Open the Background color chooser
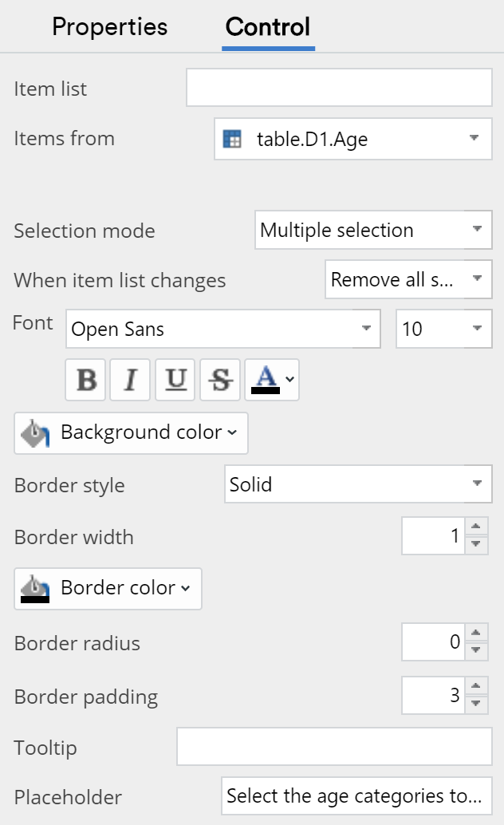This screenshot has height=825, width=504. point(130,432)
